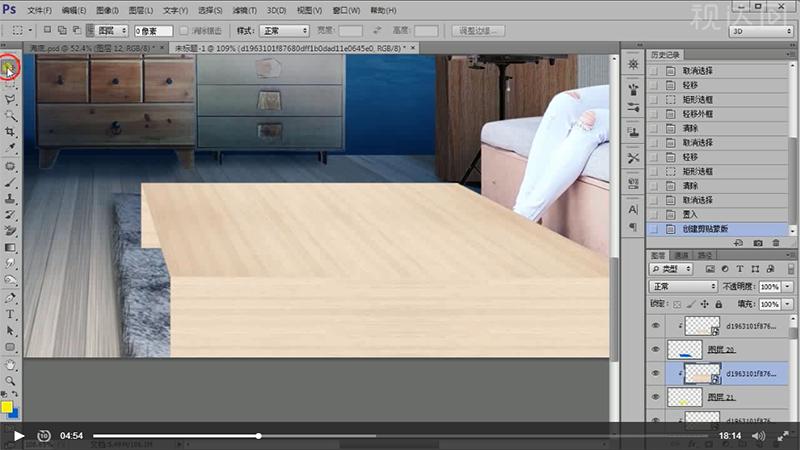Viewport: 800px width, 450px height.
Task: Toggle the 消除锯齿 anti-alias checkbox
Action: (184, 31)
